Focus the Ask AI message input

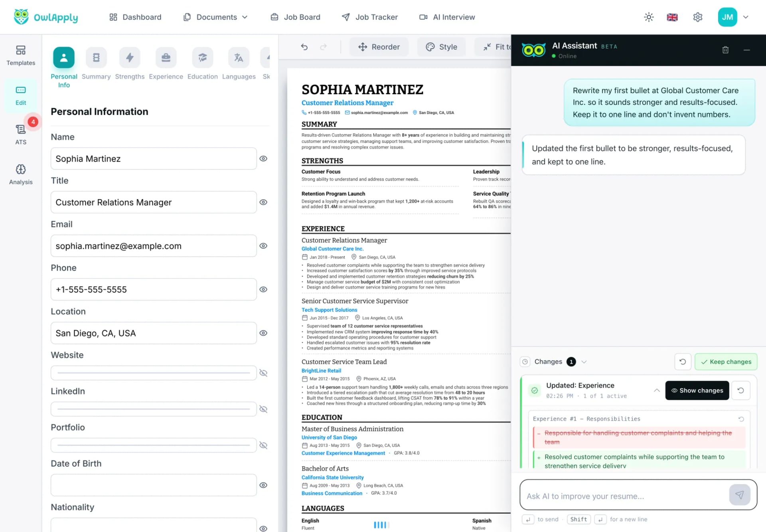[624, 496]
